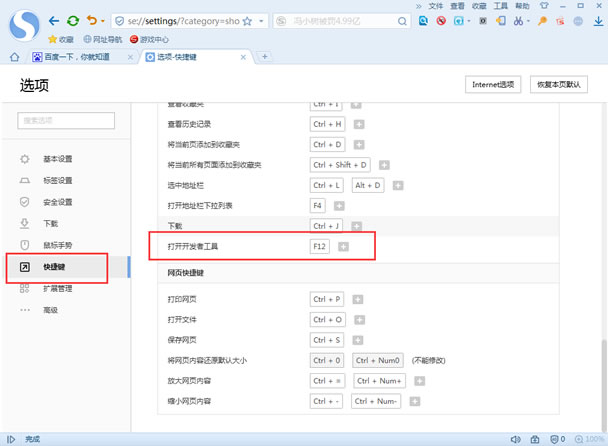Click the shield counter icon in the status bar
The height and width of the screenshot is (446, 608).
(x=558, y=439)
